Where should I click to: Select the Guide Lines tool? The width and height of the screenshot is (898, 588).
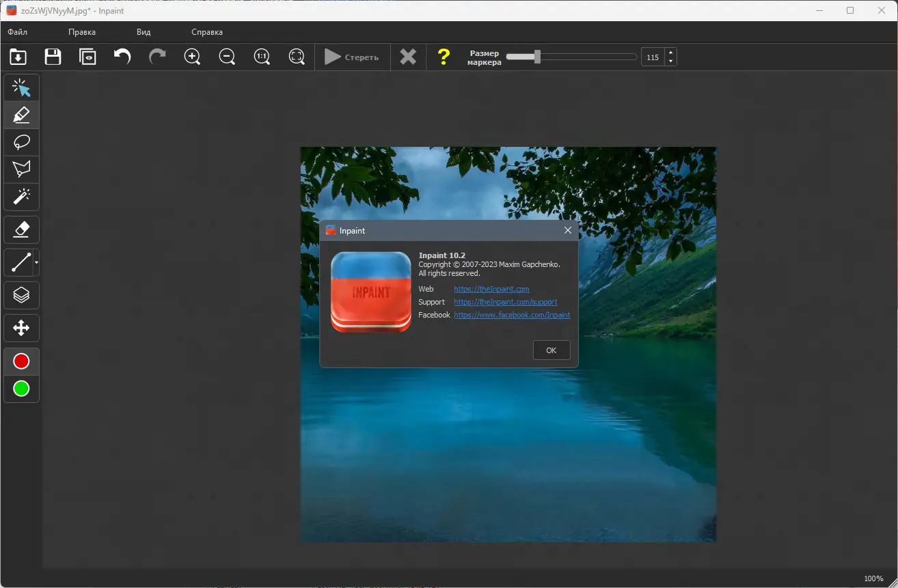[x=19, y=262]
